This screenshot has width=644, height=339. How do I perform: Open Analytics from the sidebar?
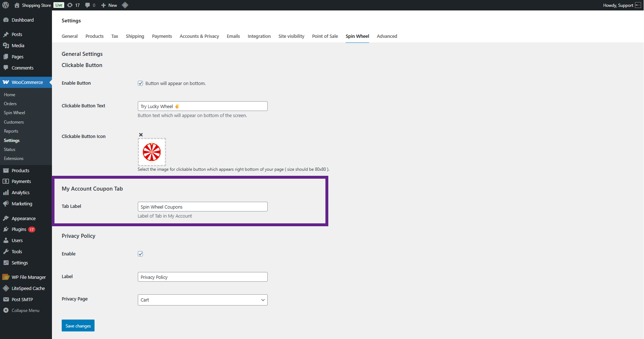[21, 193]
